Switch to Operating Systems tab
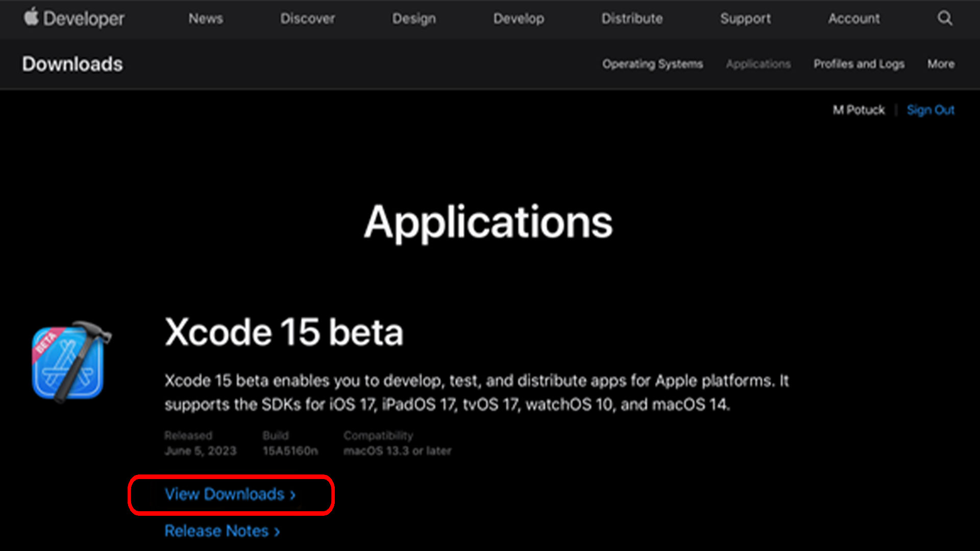The width and height of the screenshot is (980, 551). [652, 64]
